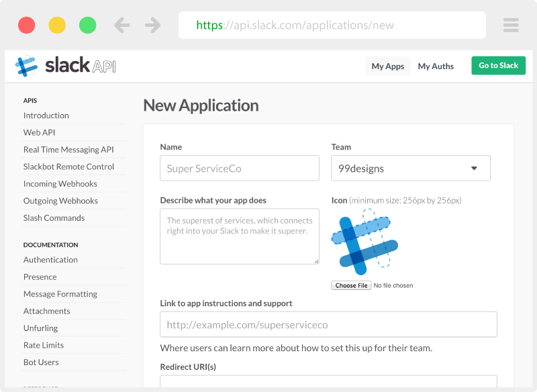Open the My Auths tab
The width and height of the screenshot is (537, 392).
click(436, 66)
